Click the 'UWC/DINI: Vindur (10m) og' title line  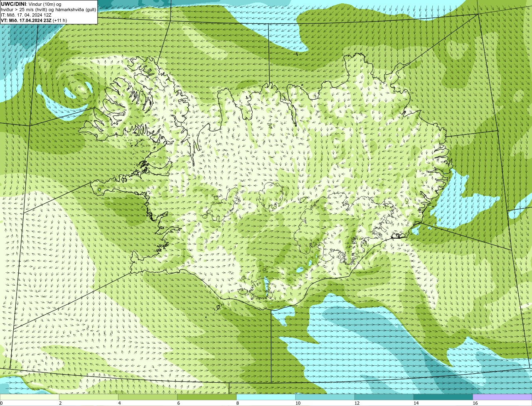(31, 4)
